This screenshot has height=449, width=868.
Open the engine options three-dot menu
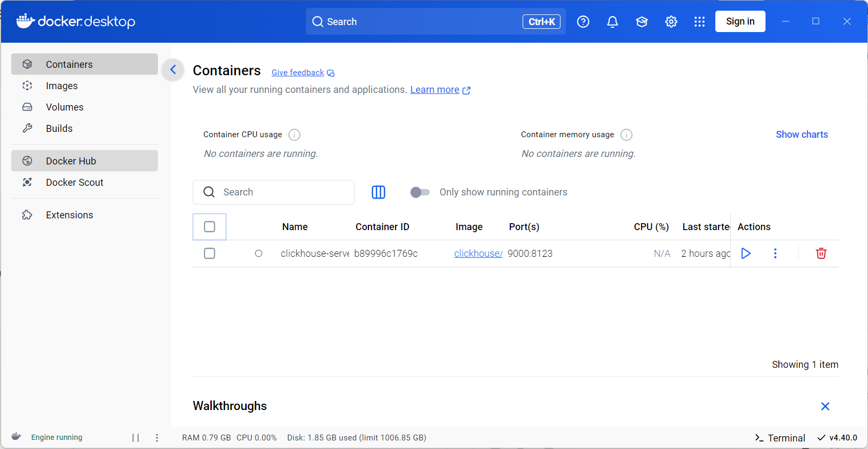click(157, 437)
